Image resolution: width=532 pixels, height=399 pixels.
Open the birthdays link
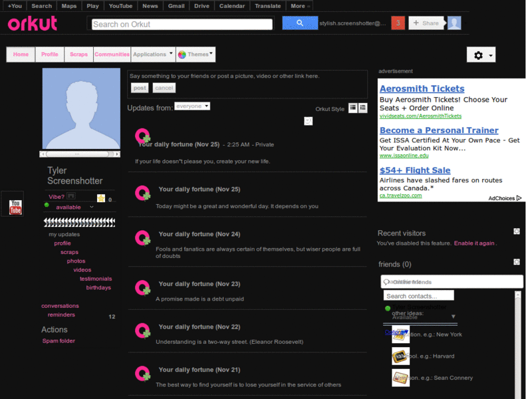[x=98, y=288]
